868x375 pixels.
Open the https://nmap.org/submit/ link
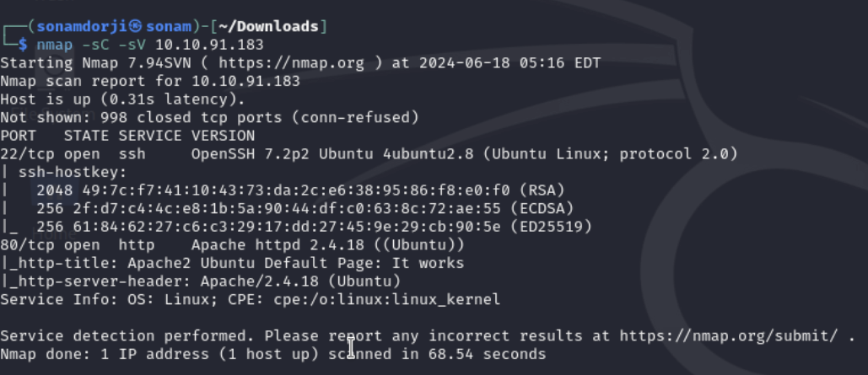(729, 335)
